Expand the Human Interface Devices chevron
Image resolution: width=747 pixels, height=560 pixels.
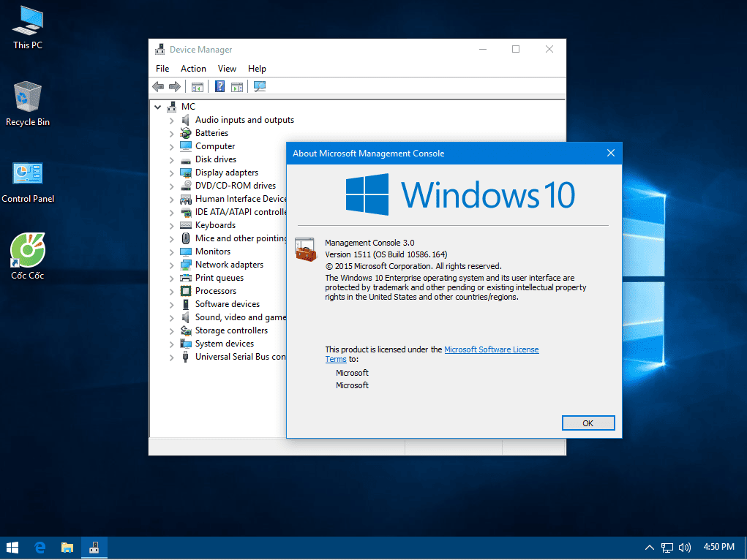tap(171, 200)
